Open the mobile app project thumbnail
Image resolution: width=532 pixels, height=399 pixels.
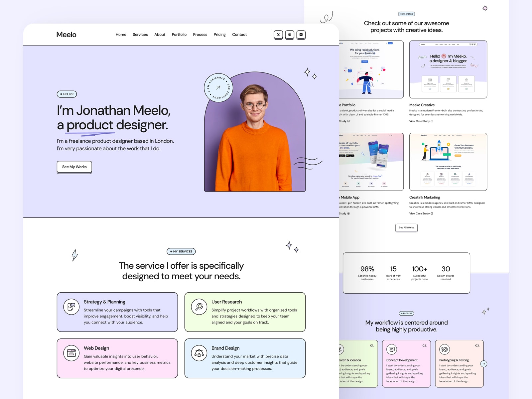(x=371, y=162)
